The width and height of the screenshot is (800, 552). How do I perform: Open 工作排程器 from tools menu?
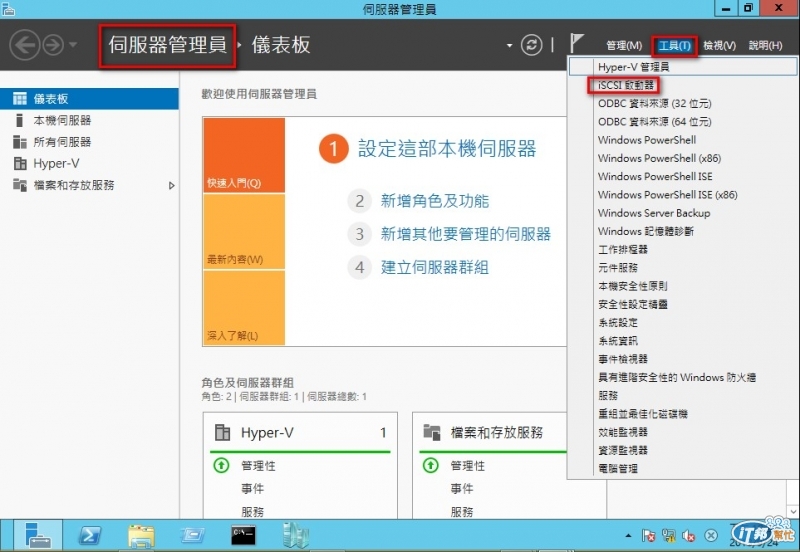click(x=683, y=249)
